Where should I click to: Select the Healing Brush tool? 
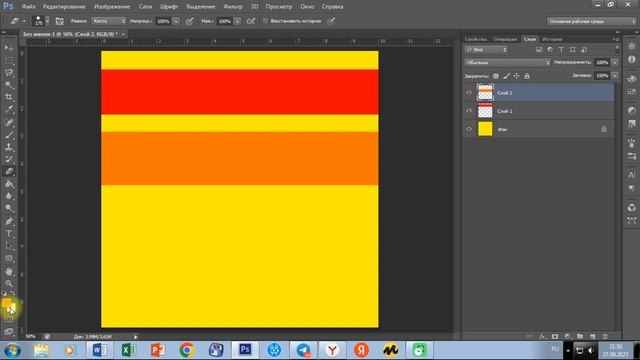coord(9,122)
